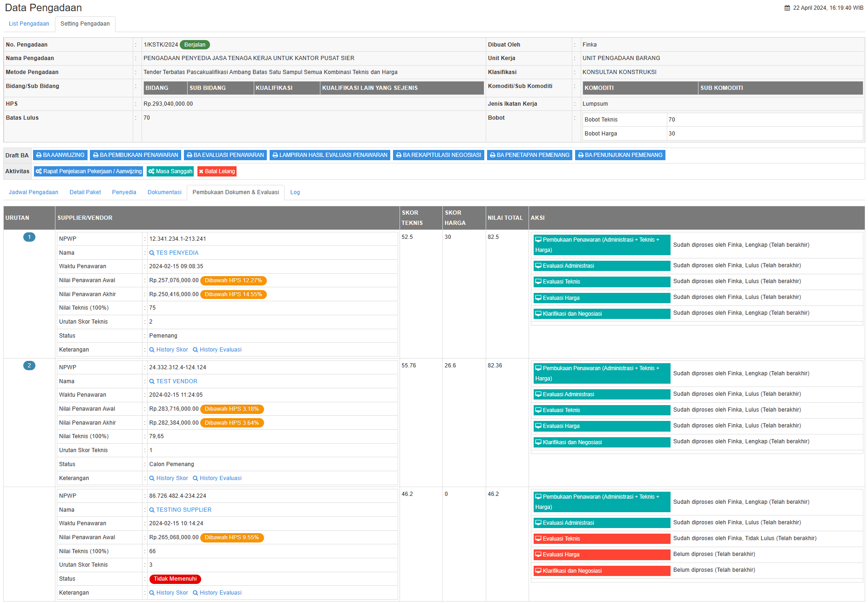This screenshot has height=603, width=868.
Task: Select the Dokumentasi tab
Action: click(164, 192)
